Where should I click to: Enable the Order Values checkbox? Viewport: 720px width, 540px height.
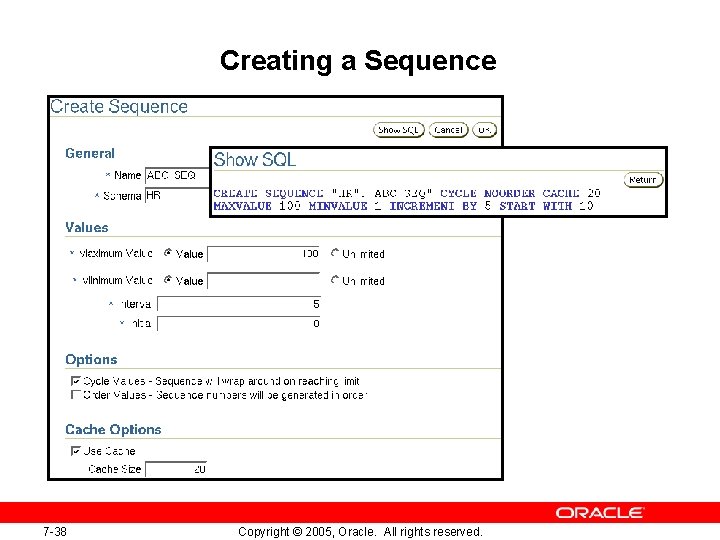76,394
